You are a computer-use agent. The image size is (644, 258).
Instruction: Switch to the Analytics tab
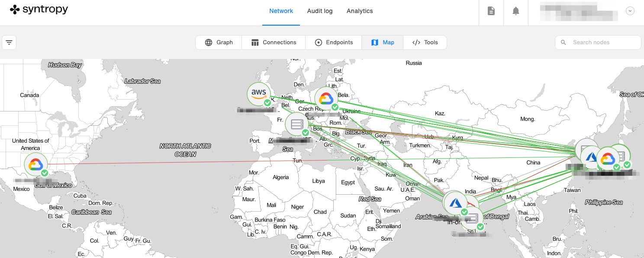click(360, 11)
